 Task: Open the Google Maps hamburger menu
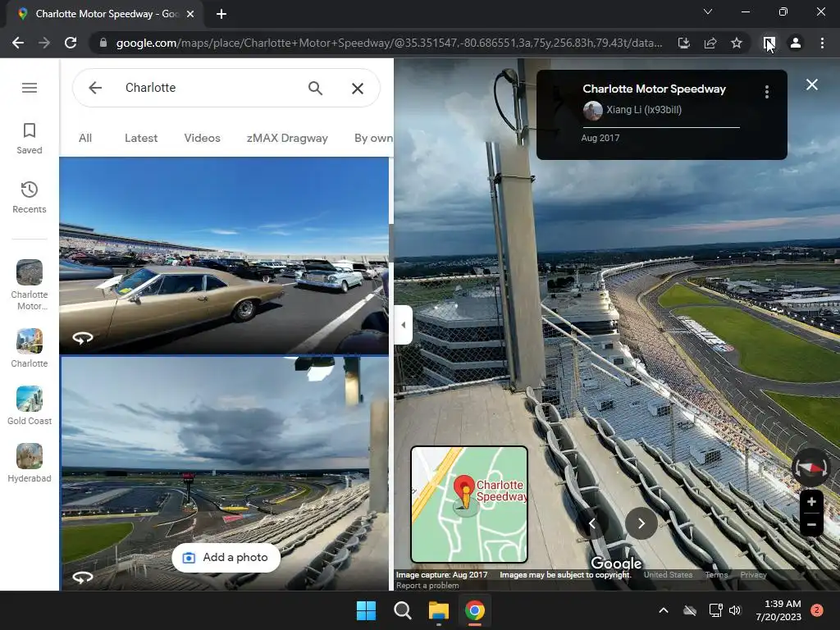click(30, 87)
